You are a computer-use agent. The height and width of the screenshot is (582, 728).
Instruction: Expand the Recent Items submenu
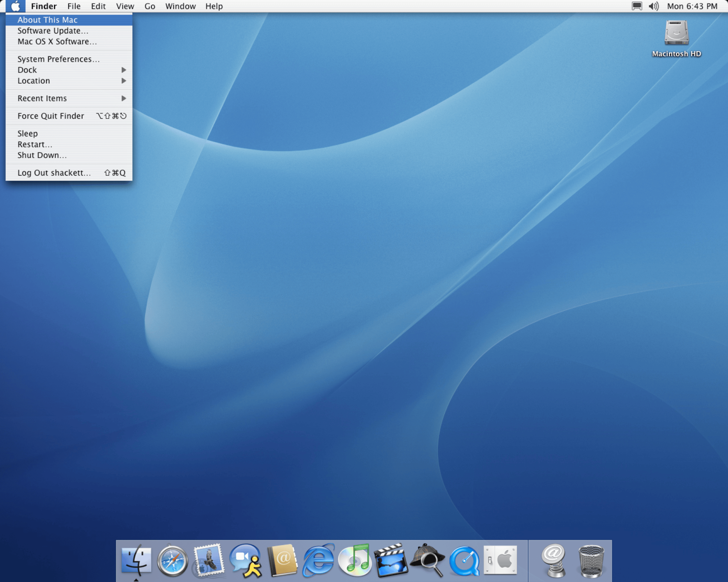(69, 98)
